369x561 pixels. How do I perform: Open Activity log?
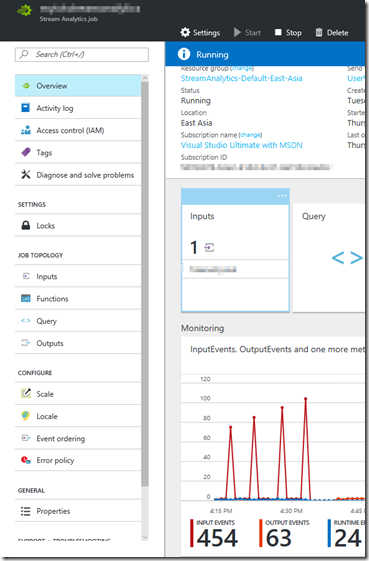click(x=78, y=108)
